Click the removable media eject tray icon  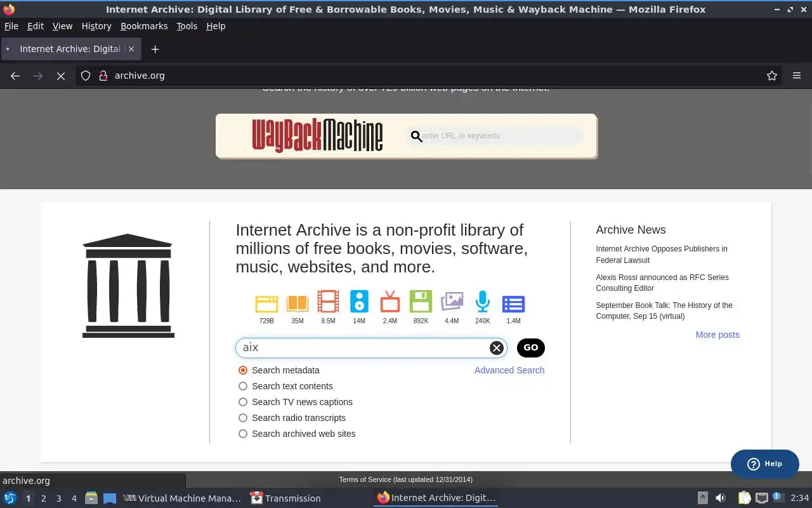[x=703, y=498]
